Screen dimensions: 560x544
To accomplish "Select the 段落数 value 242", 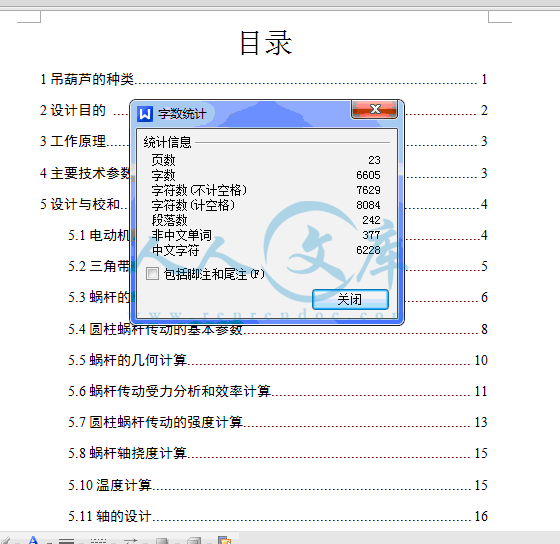I will [371, 220].
